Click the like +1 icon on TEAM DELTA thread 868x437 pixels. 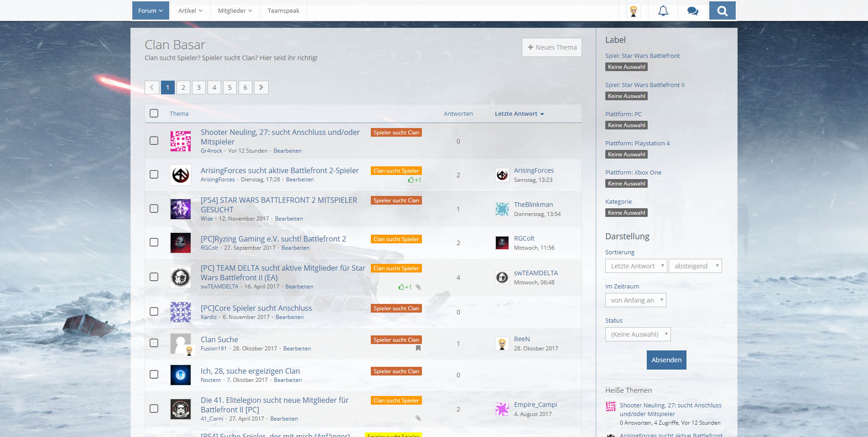405,287
